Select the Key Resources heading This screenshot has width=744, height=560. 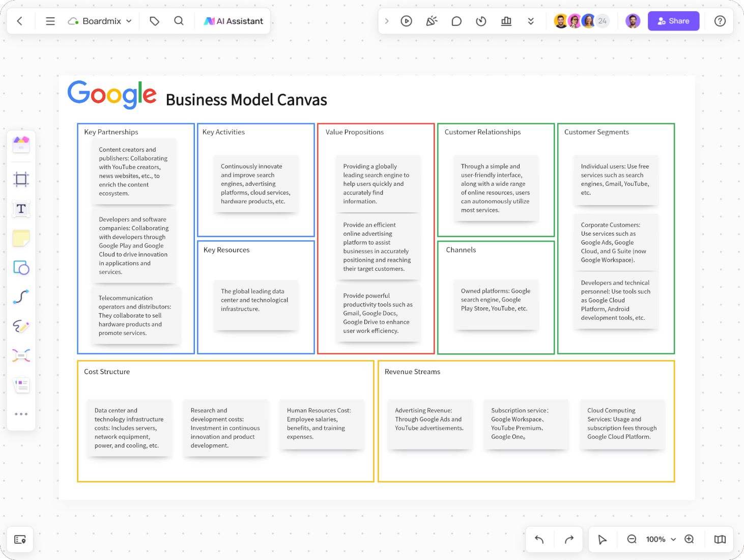pyautogui.click(x=226, y=250)
